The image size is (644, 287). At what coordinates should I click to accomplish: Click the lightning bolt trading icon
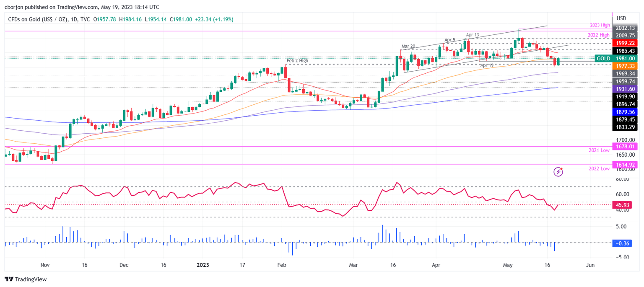(x=558, y=171)
